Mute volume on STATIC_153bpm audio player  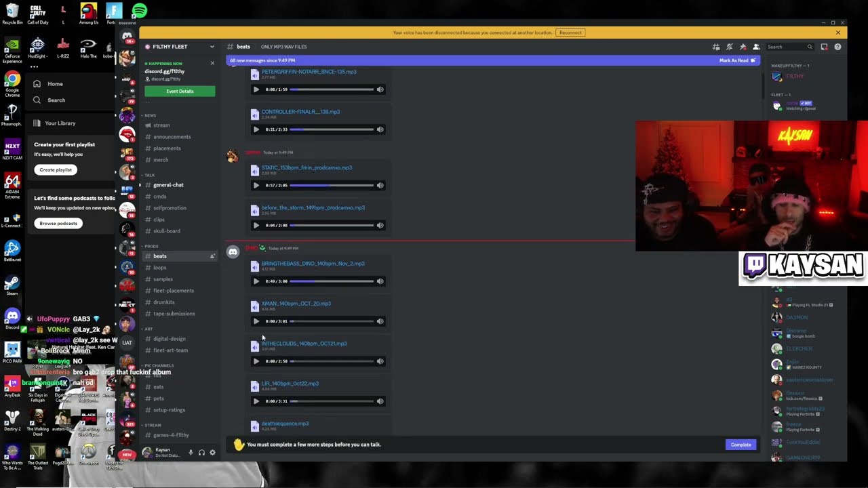coord(380,185)
